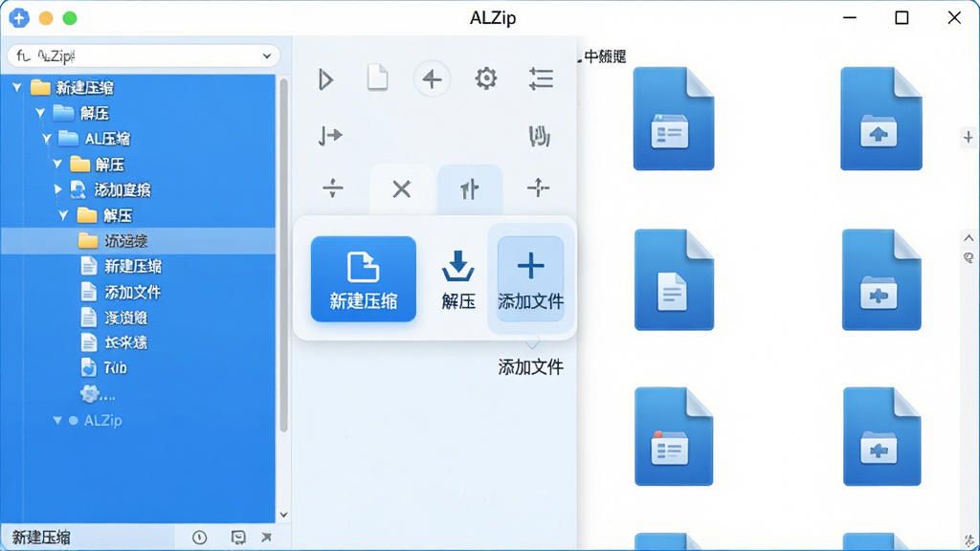This screenshot has height=551, width=980.
Task: Click the hand icon in toolbar
Action: pyautogui.click(x=540, y=136)
